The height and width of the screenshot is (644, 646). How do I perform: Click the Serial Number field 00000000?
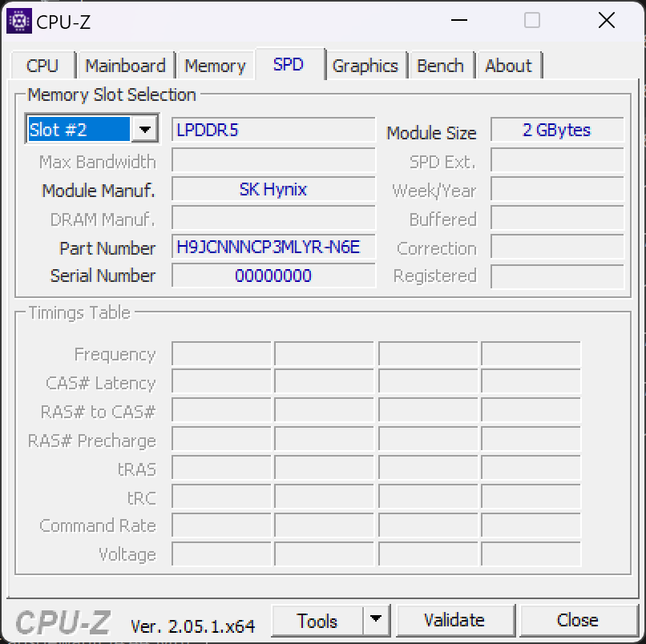(273, 276)
